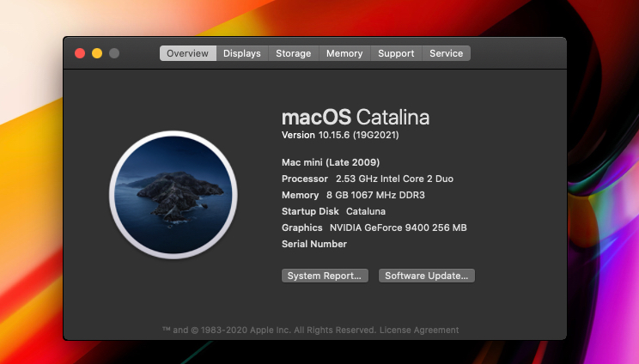Select the Mac mini (Late 2009) text

point(331,162)
